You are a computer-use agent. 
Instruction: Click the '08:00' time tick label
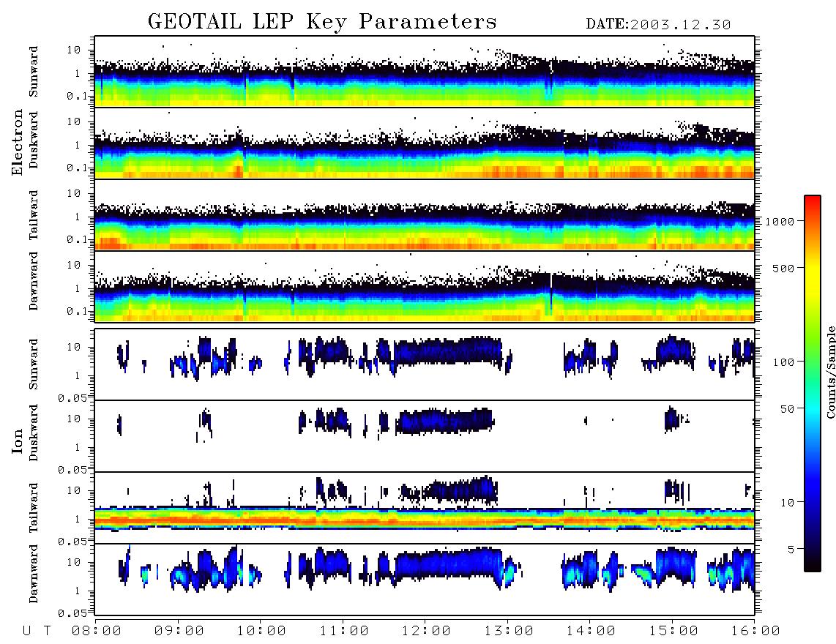click(97, 632)
